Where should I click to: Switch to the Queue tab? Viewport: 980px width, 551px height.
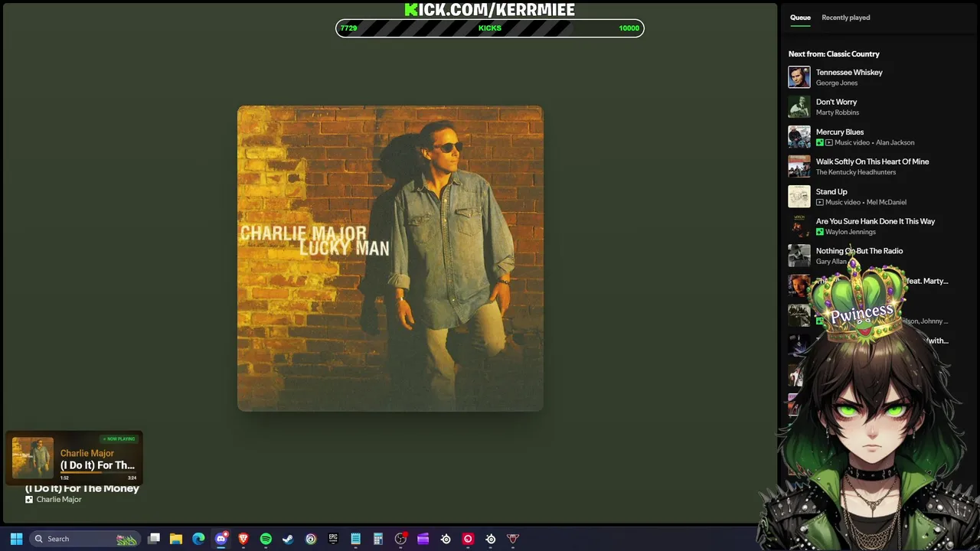800,18
